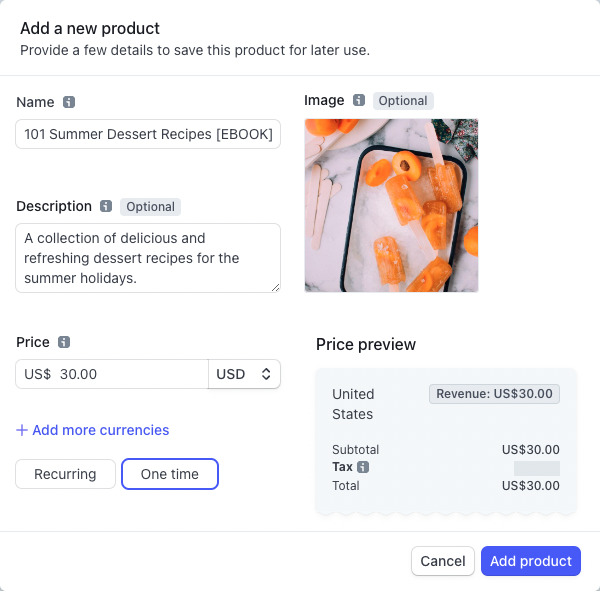The width and height of the screenshot is (600, 591).
Task: Select the Recurring pricing option
Action: (x=65, y=474)
